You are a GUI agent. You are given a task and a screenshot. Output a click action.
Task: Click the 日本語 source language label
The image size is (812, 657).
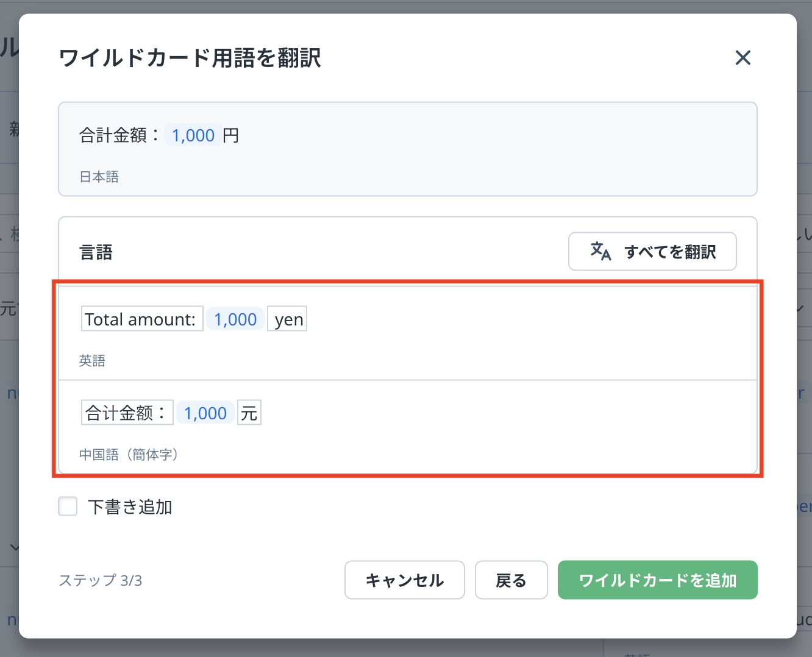(99, 177)
